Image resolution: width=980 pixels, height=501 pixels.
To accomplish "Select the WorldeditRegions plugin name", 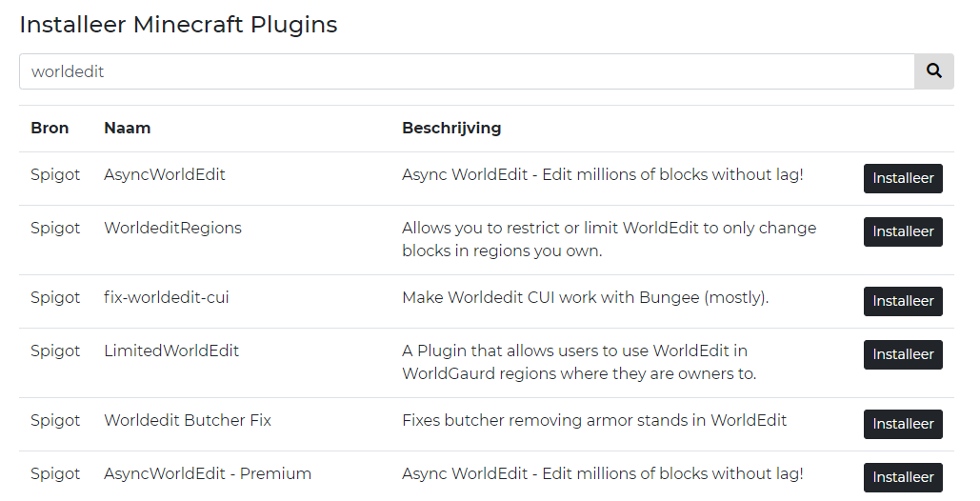I will pyautogui.click(x=172, y=228).
